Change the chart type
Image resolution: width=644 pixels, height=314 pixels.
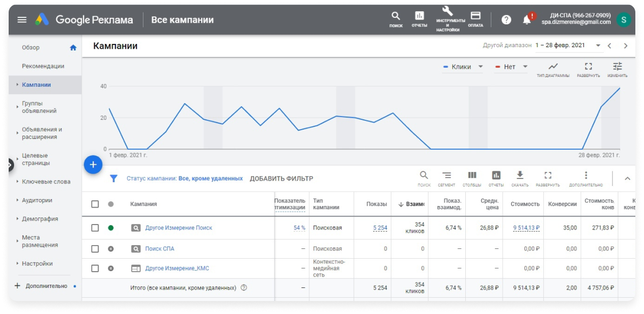pos(553,69)
